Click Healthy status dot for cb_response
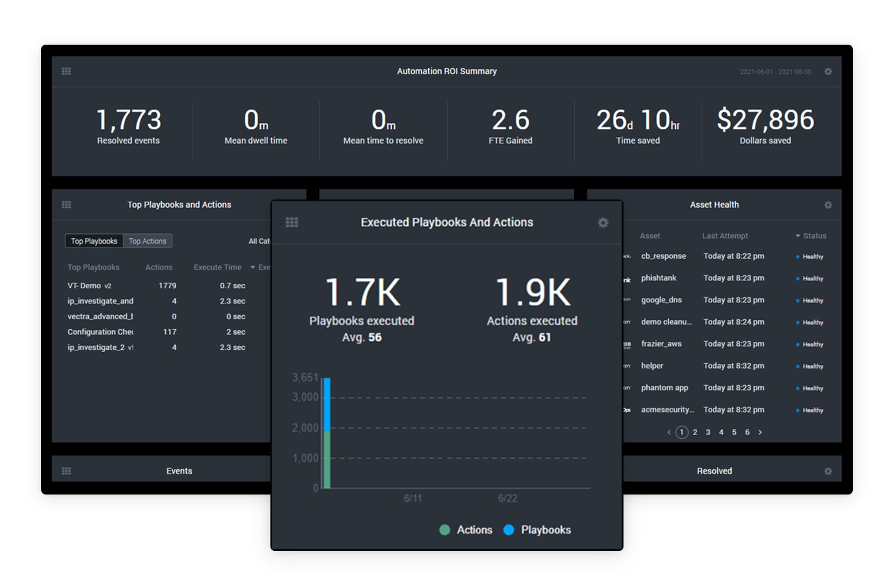 tap(798, 257)
